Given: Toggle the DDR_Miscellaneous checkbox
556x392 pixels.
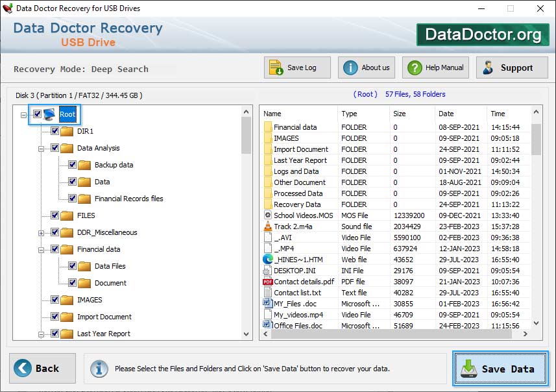Looking at the screenshot, I should [54, 232].
